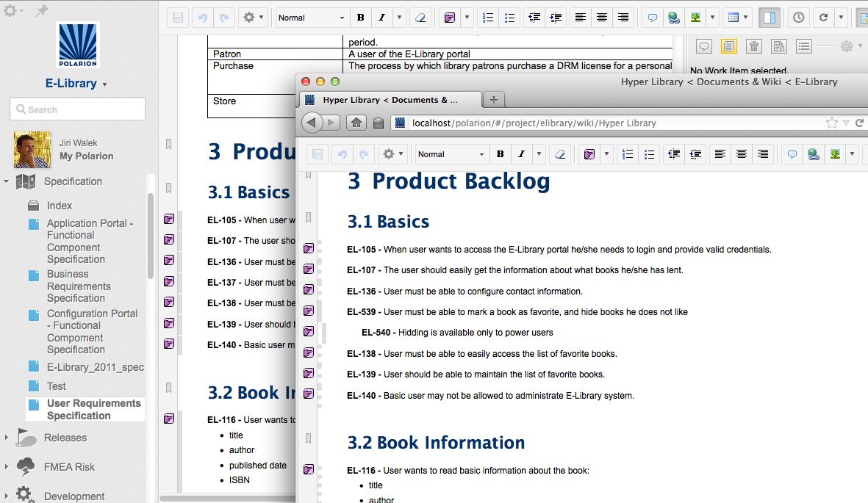This screenshot has height=503, width=868.
Task: Click the sidebar Search field
Action: pyautogui.click(x=77, y=109)
